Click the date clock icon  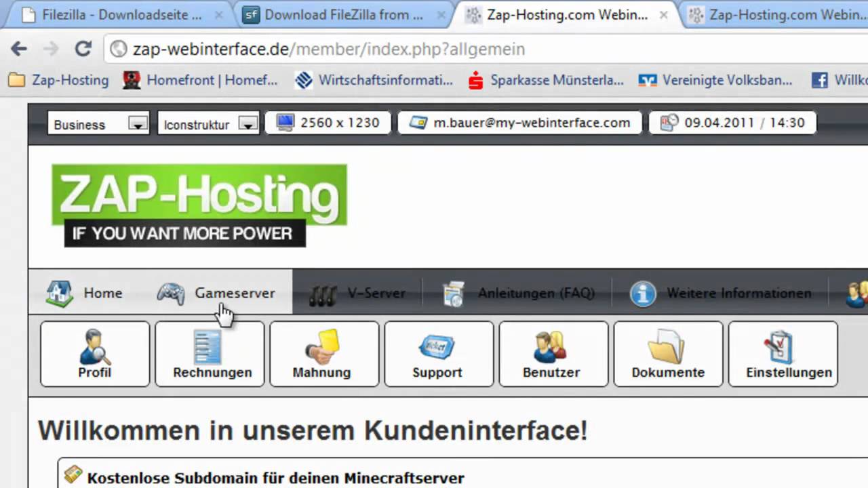click(x=669, y=123)
